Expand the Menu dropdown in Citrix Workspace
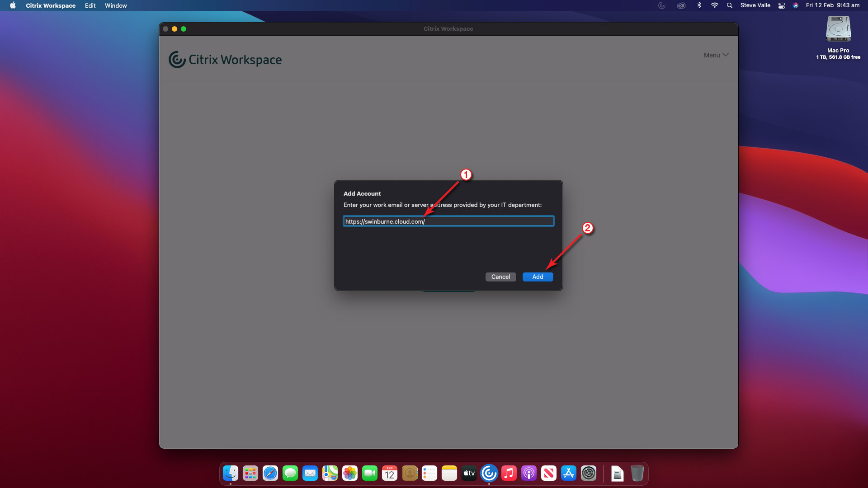 point(716,55)
